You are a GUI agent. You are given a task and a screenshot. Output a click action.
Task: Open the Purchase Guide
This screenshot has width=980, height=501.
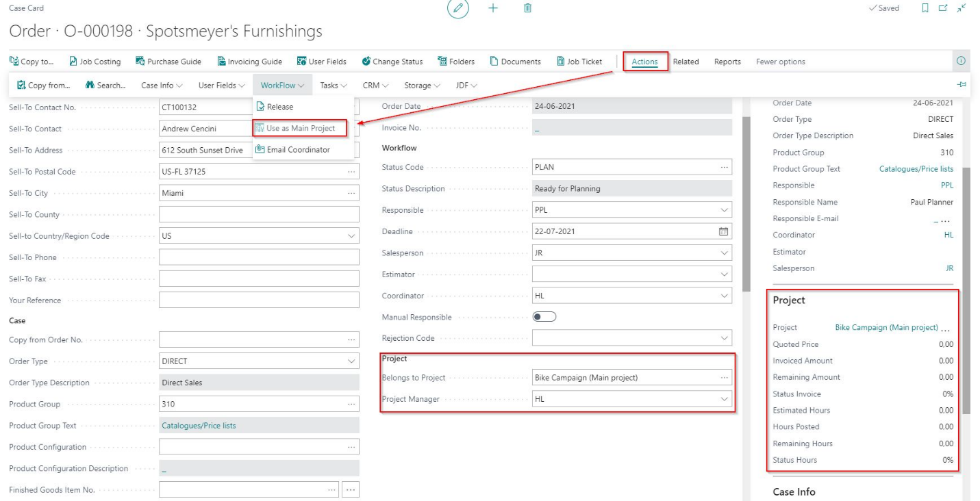(168, 62)
